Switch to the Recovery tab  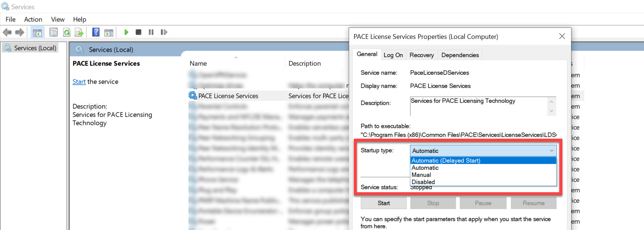[x=421, y=55]
